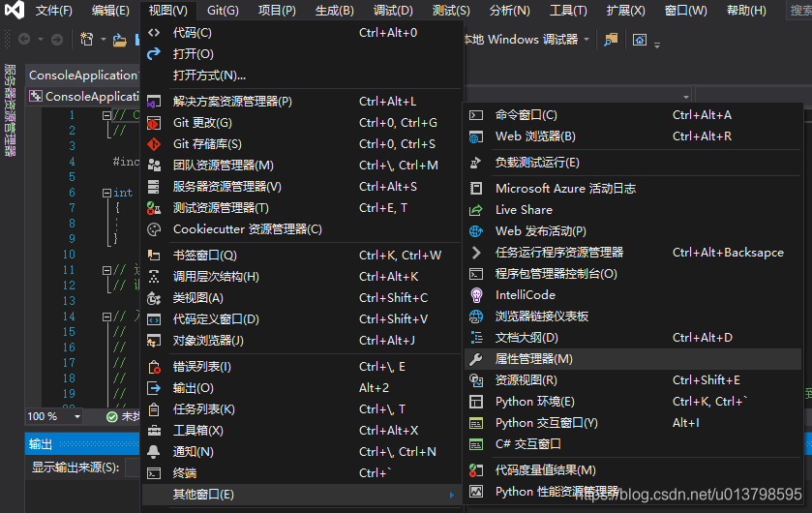Click the Cookiecutter explorer icon
812x513 pixels.
pos(154,229)
